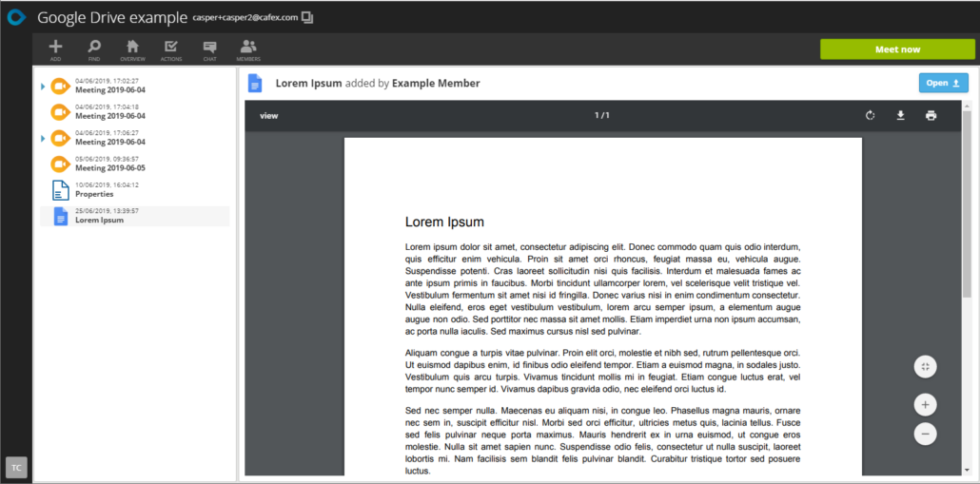Click the CafeX logo icon
This screenshot has height=484, width=980.
point(17,17)
